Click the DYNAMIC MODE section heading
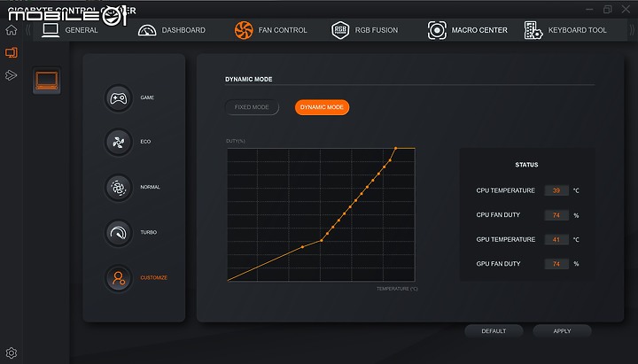Image resolution: width=638 pixels, height=364 pixels. click(x=249, y=80)
